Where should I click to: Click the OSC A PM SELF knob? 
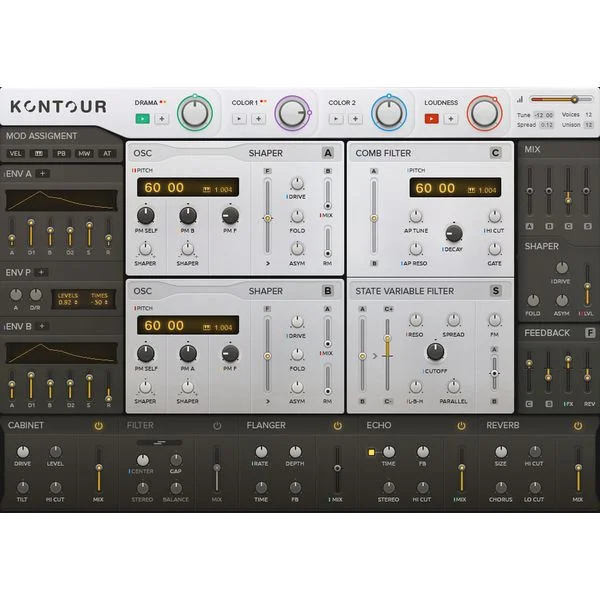pos(146,215)
